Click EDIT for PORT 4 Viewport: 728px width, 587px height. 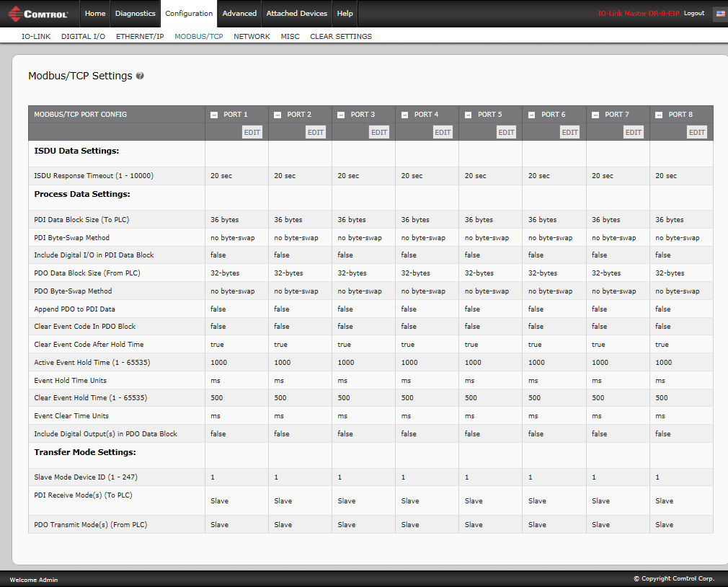coord(443,133)
